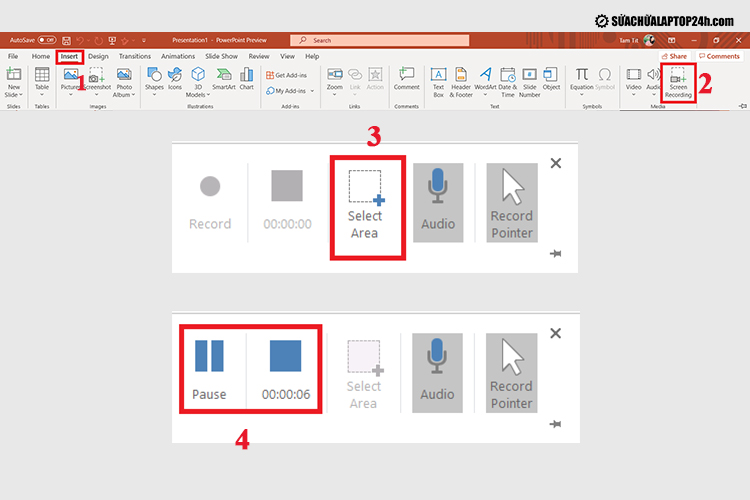
Task: Insert a SmartArt graphic
Action: pos(223,79)
